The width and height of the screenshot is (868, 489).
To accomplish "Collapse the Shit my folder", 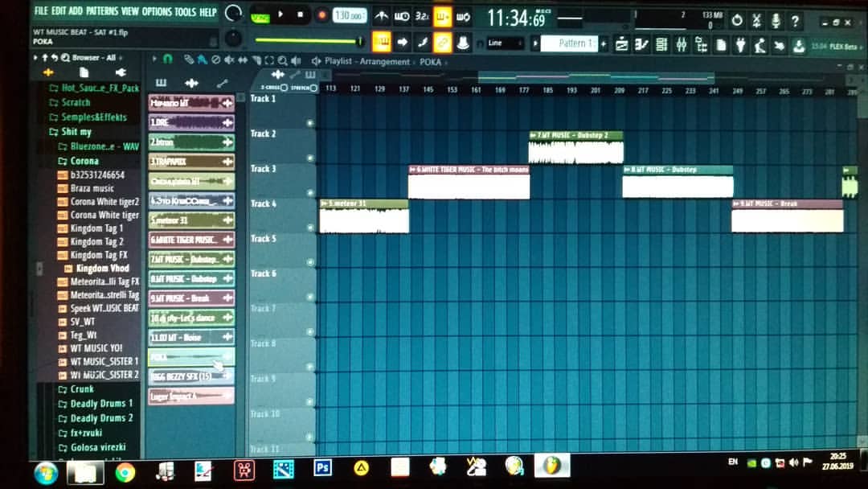I will (70, 132).
